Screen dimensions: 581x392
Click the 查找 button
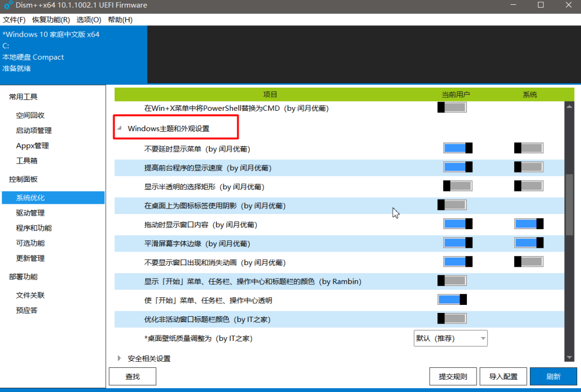133,376
